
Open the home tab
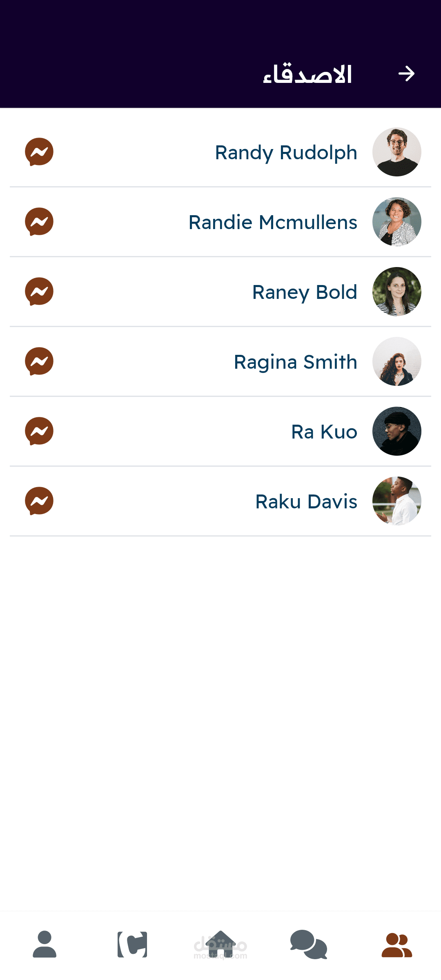pyautogui.click(x=220, y=944)
